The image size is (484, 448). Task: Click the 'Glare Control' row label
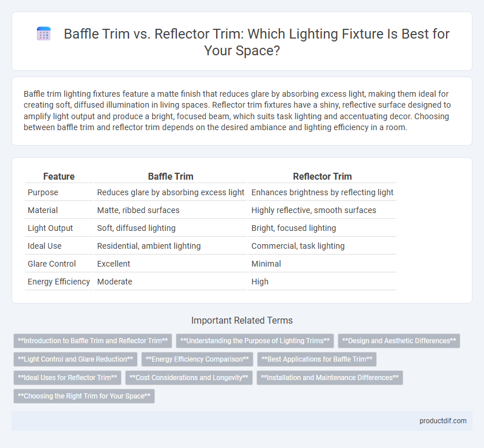point(52,264)
